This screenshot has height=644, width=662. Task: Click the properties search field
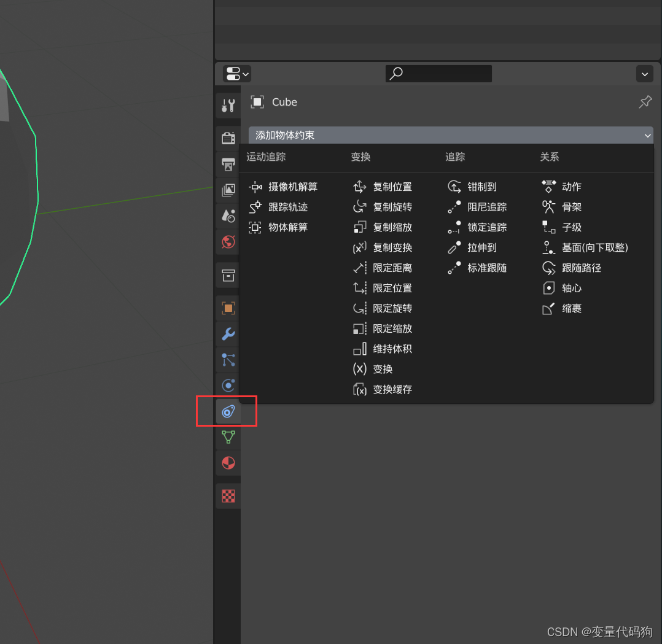[438, 74]
